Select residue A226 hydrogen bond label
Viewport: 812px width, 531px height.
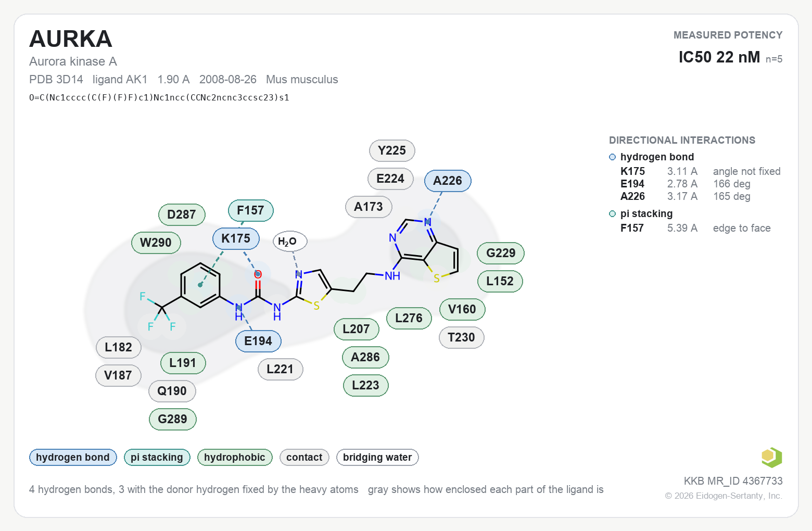[448, 181]
